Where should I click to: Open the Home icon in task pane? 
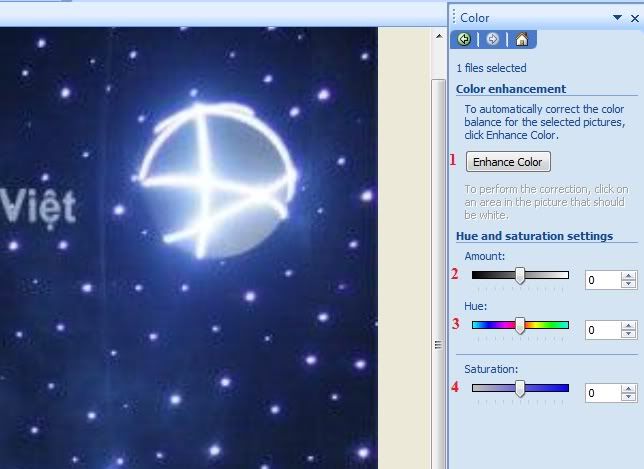click(x=522, y=39)
